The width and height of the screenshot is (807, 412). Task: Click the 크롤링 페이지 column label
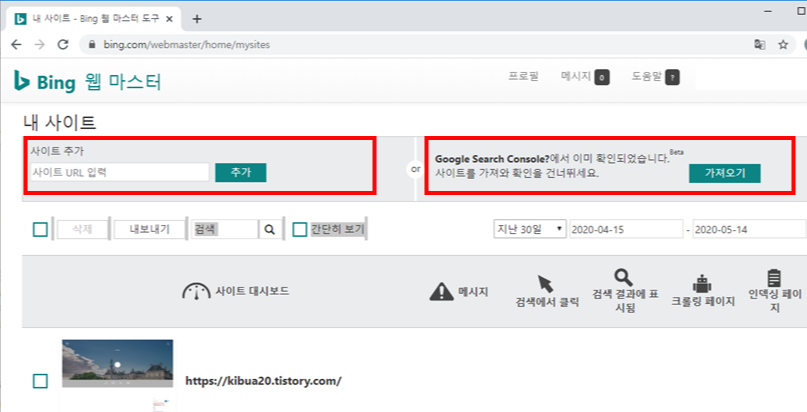(703, 302)
